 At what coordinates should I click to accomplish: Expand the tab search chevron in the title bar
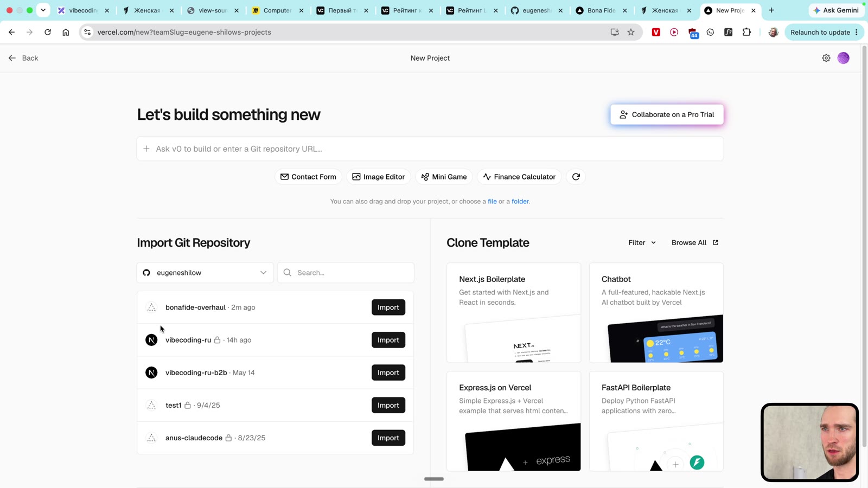point(43,10)
